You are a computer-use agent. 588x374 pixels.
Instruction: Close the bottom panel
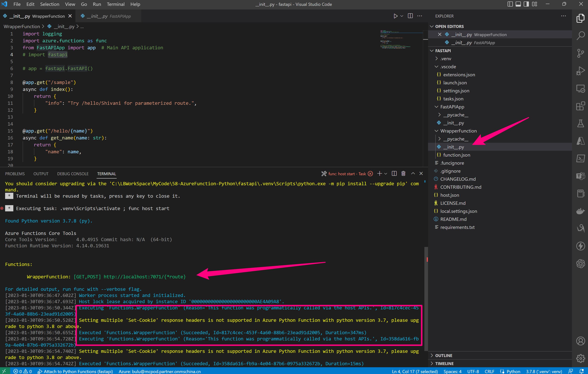[421, 174]
